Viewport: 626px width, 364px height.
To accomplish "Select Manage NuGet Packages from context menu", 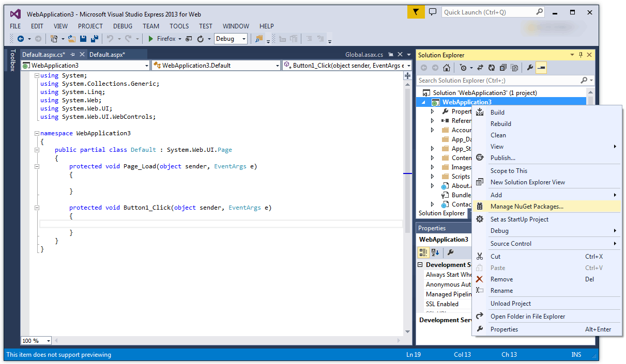I will (x=547, y=207).
